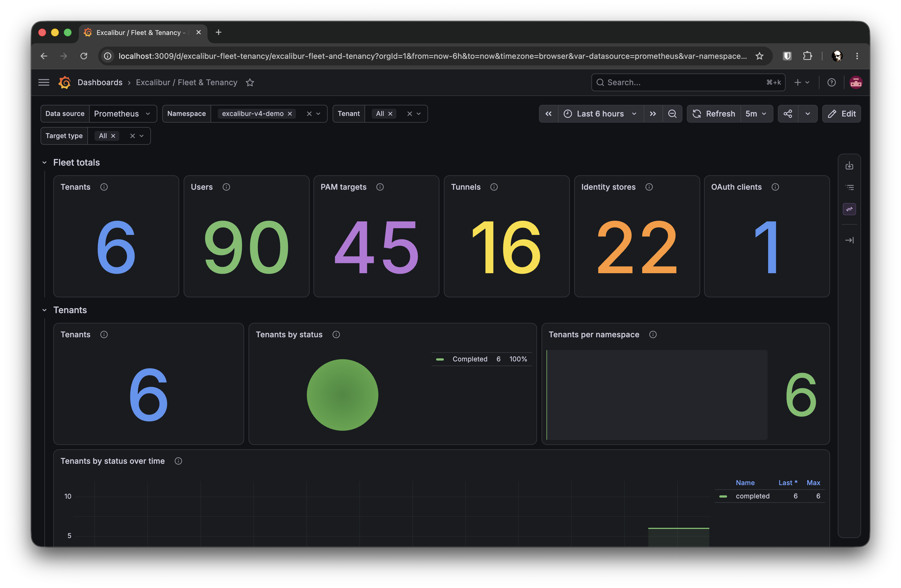901x588 pixels.
Task: Show info for Tenants per namespace panel
Action: click(653, 334)
